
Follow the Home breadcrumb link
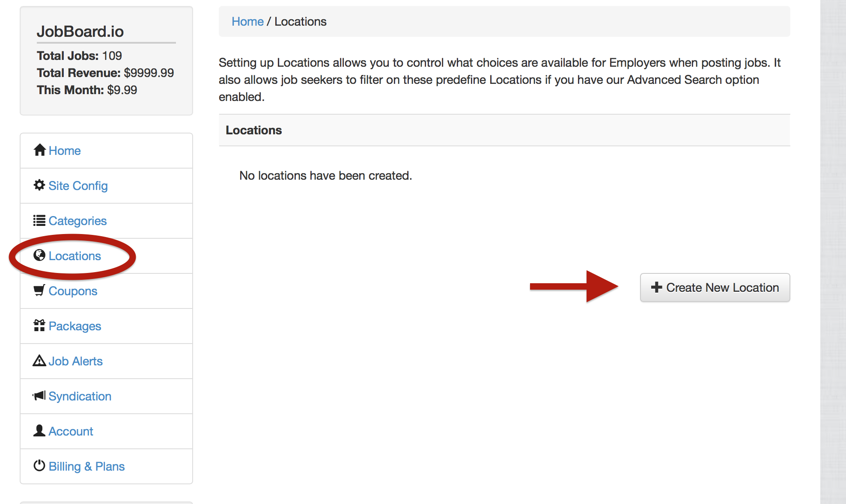tap(247, 21)
